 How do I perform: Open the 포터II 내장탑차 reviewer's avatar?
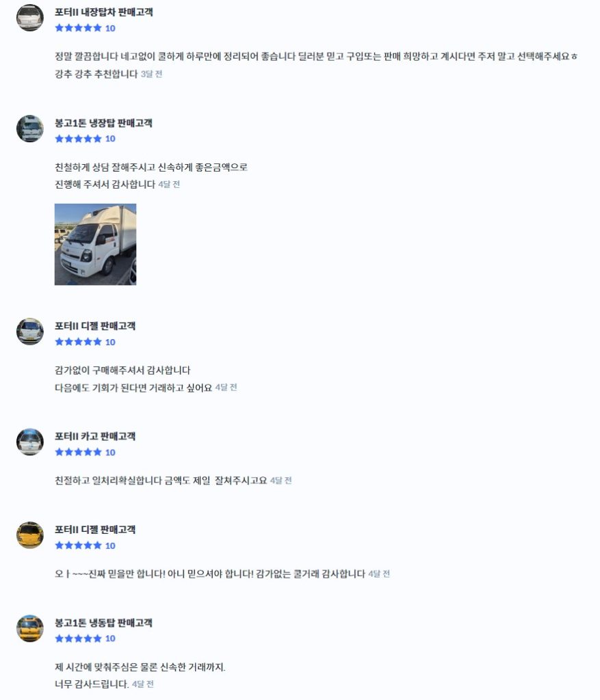pyautogui.click(x=30, y=17)
